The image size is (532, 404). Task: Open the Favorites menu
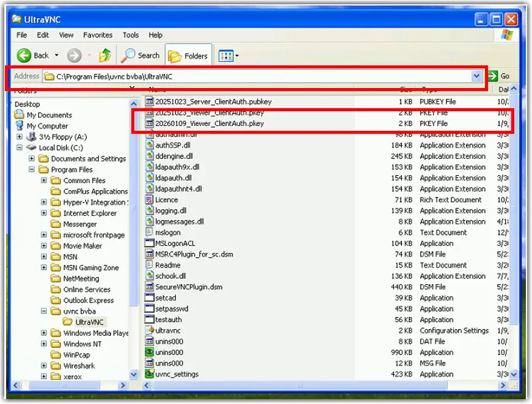[98, 35]
